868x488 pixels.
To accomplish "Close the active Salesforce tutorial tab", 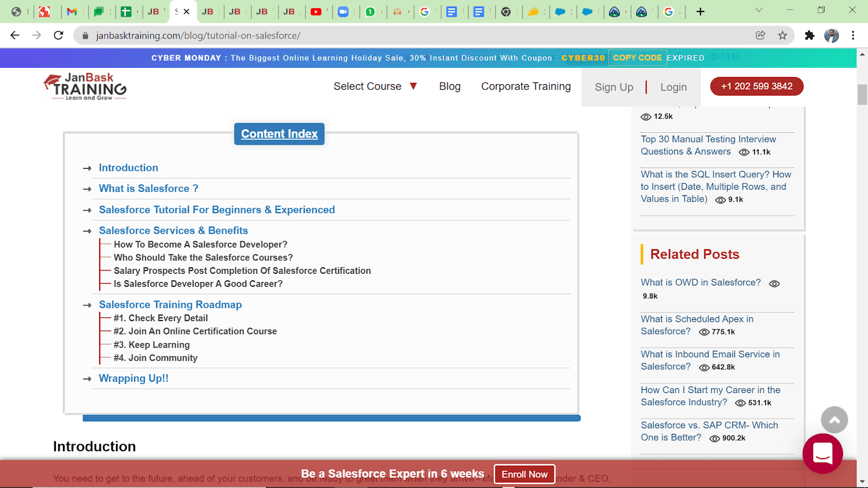I will (187, 11).
